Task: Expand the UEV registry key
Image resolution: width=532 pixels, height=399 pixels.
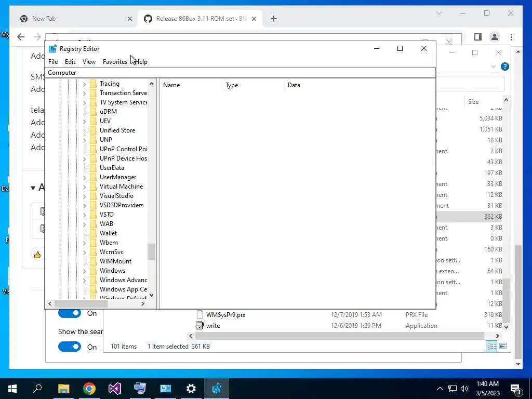Action: tap(84, 121)
